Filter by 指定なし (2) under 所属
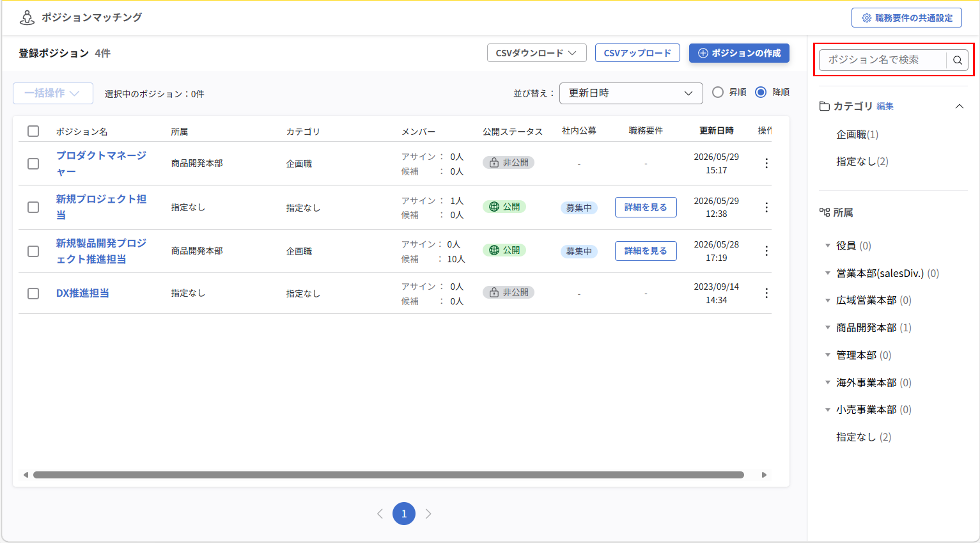This screenshot has height=543, width=980. [863, 437]
